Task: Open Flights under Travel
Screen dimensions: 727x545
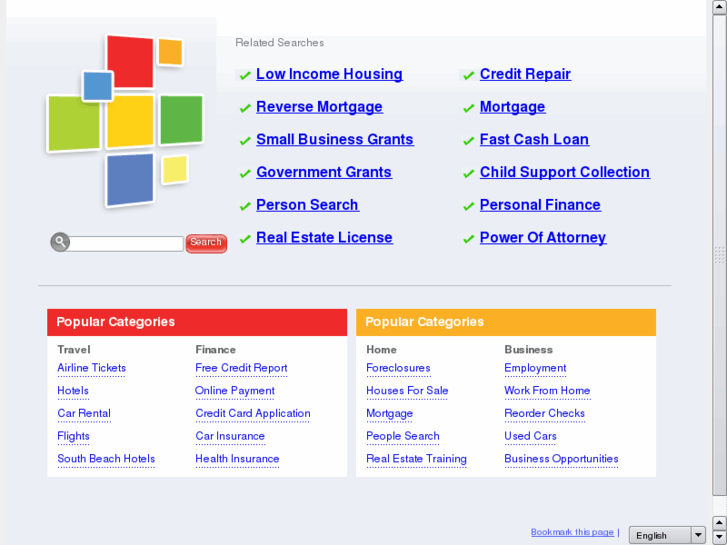Action: coord(73,436)
